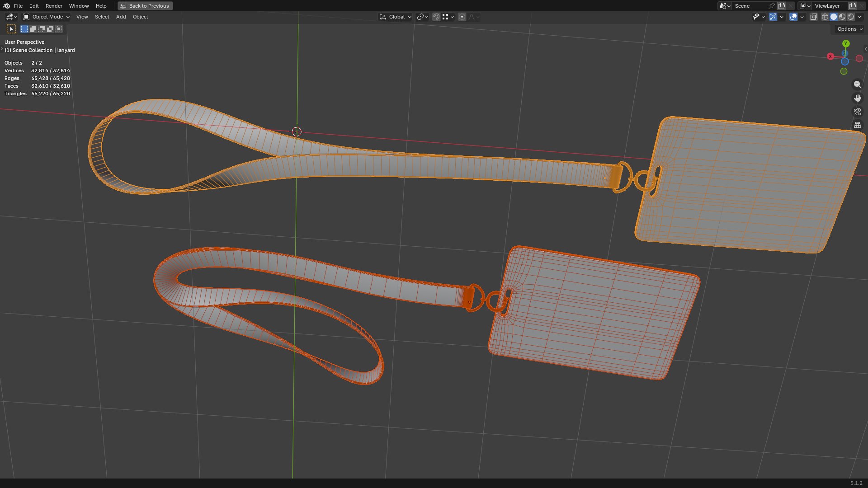The image size is (868, 488).
Task: Set selection mode to Extend
Action: point(33,29)
